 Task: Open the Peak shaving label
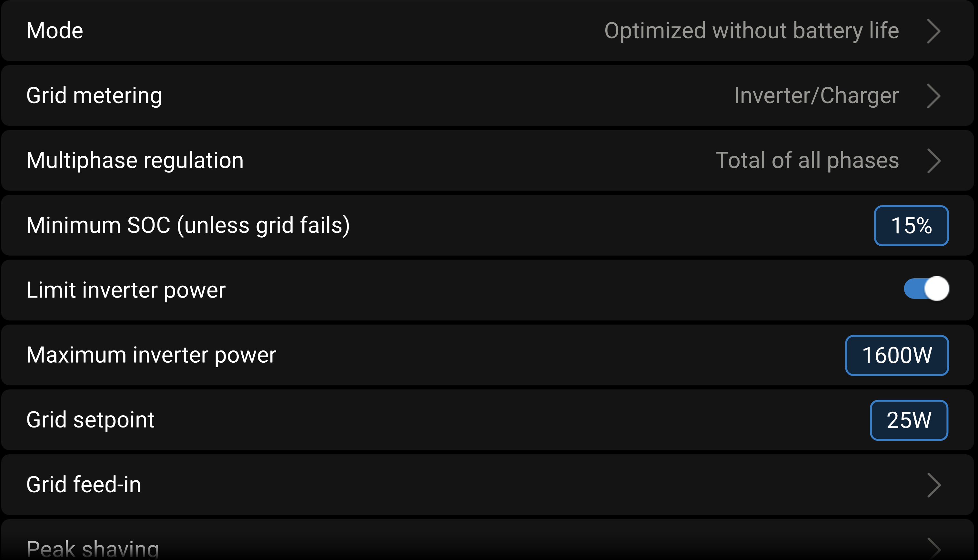(x=92, y=548)
